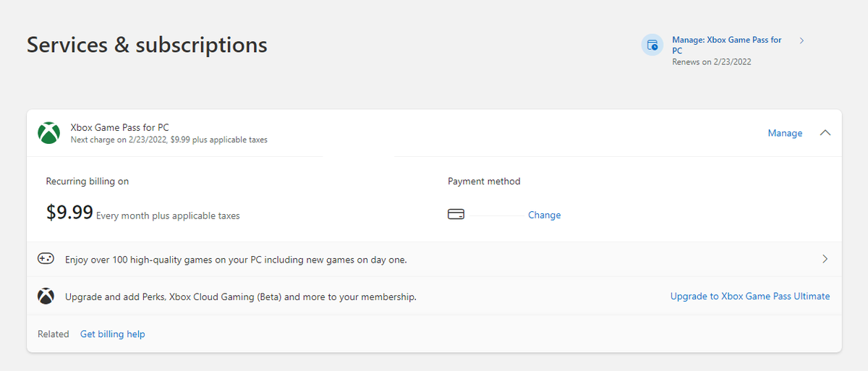Click 'Renews on 2/23/2022' text
Image resolution: width=868 pixels, height=371 pixels.
712,62
